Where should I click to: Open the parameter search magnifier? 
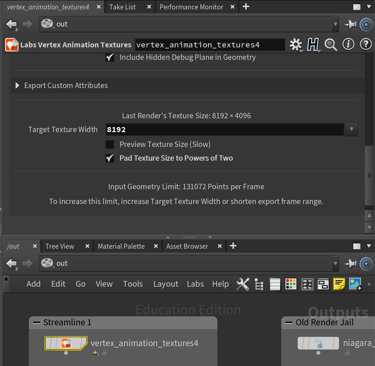(x=330, y=44)
